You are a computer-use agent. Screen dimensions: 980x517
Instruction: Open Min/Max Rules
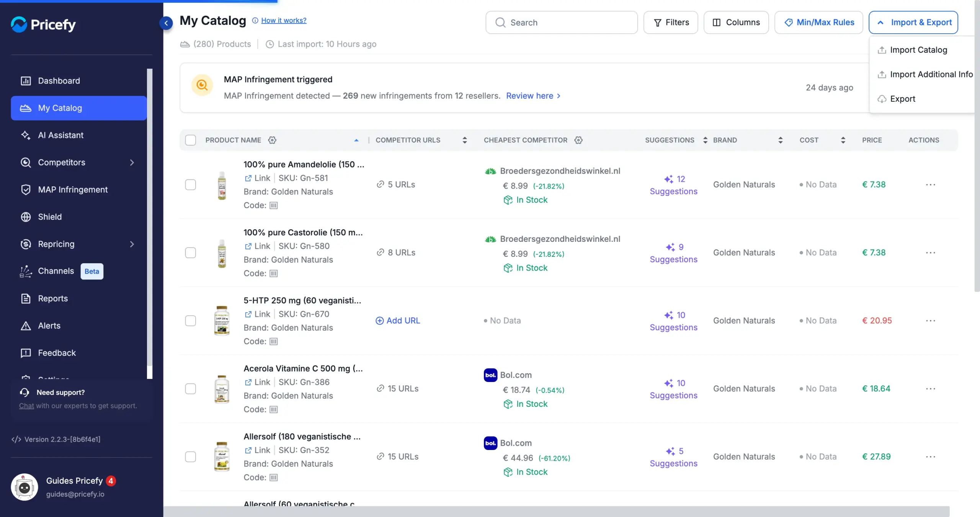(819, 23)
